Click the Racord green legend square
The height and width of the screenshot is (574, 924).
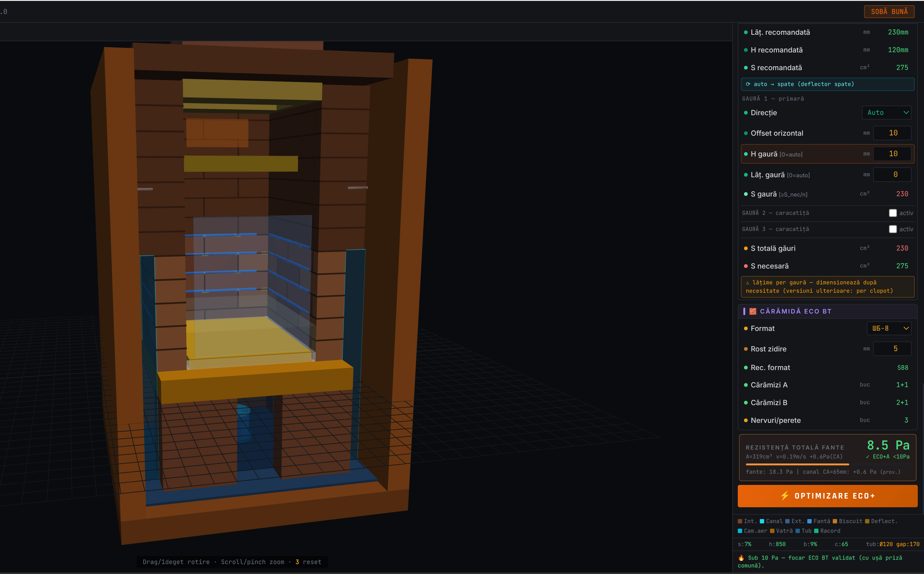click(816, 531)
